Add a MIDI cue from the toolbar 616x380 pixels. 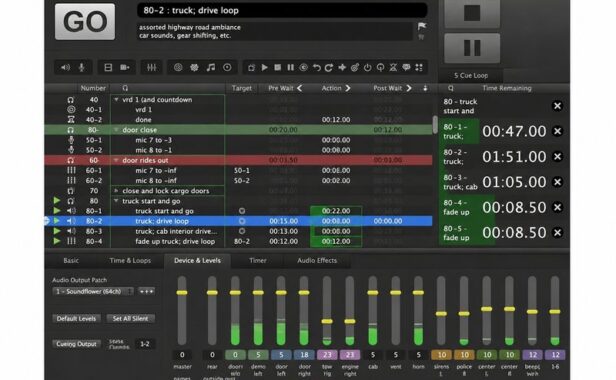(x=194, y=68)
